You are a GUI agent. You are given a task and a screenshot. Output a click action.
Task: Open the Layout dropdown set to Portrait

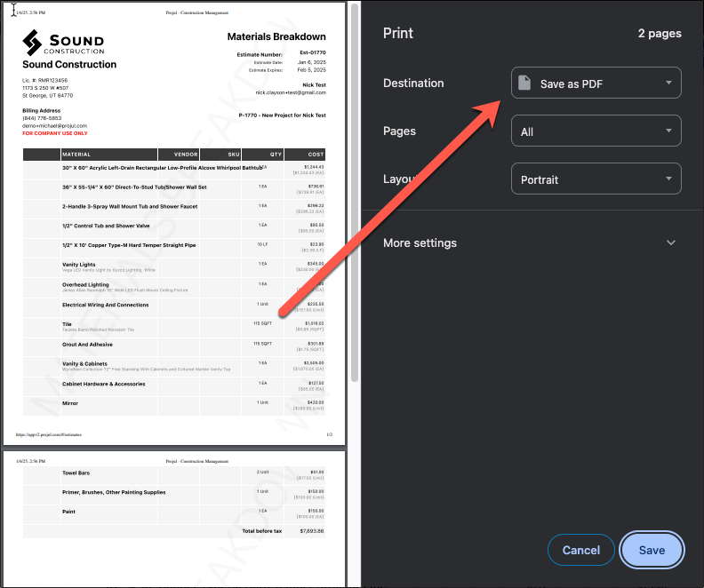click(596, 179)
